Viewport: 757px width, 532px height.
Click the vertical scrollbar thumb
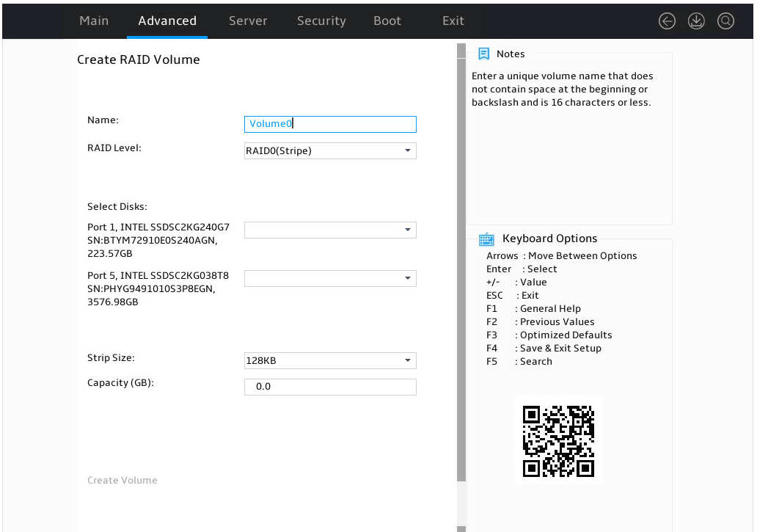[x=461, y=269]
